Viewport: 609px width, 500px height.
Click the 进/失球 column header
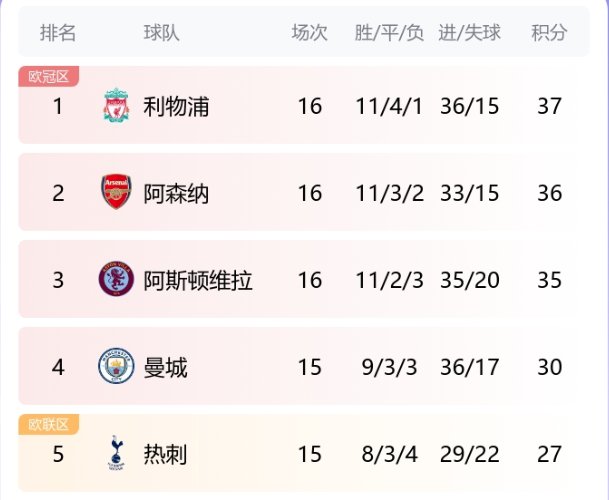469,33
